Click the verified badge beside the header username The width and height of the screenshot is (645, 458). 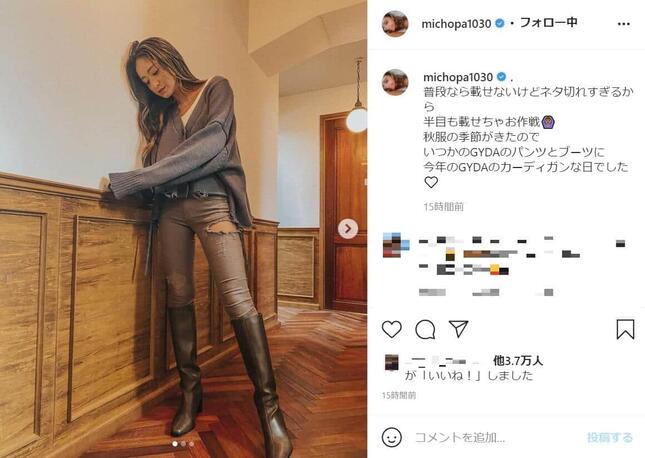(499, 23)
